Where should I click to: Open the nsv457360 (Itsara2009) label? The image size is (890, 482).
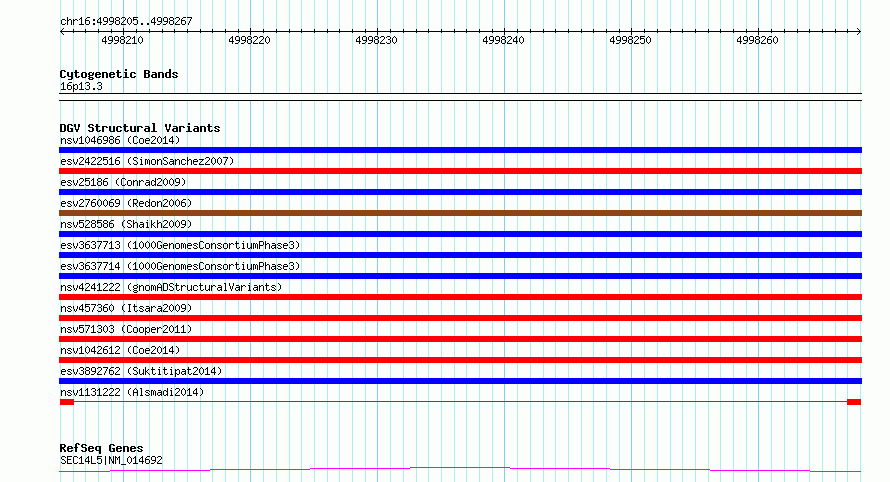click(x=126, y=308)
